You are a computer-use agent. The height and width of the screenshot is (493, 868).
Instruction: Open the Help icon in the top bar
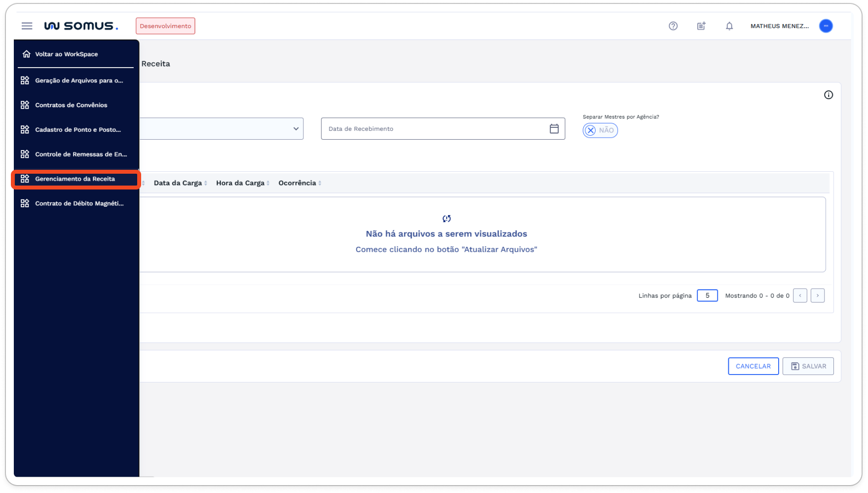point(673,26)
